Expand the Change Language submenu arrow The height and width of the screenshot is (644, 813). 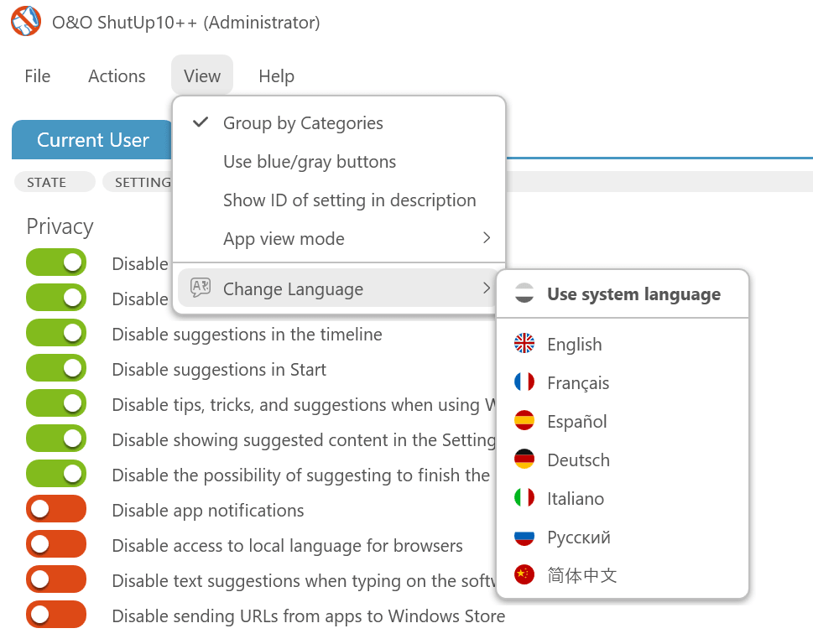click(487, 288)
